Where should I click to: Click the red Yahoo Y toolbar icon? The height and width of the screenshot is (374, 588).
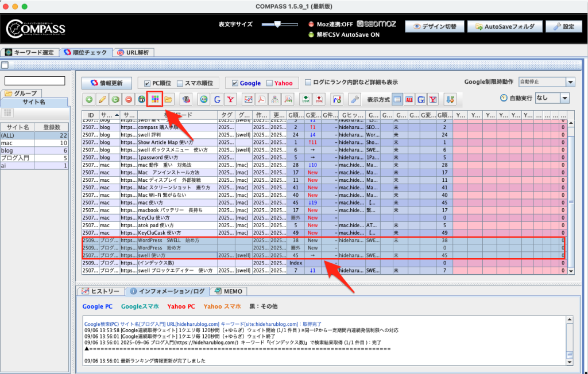(230, 99)
